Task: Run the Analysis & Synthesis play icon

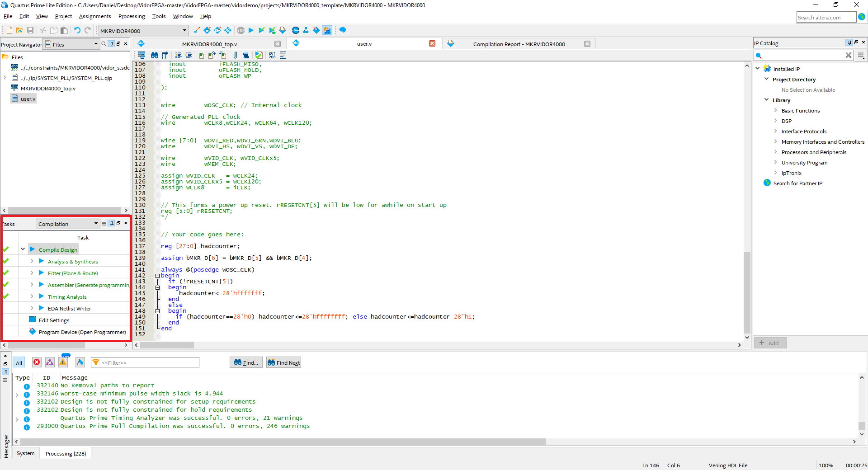Action: click(x=41, y=261)
